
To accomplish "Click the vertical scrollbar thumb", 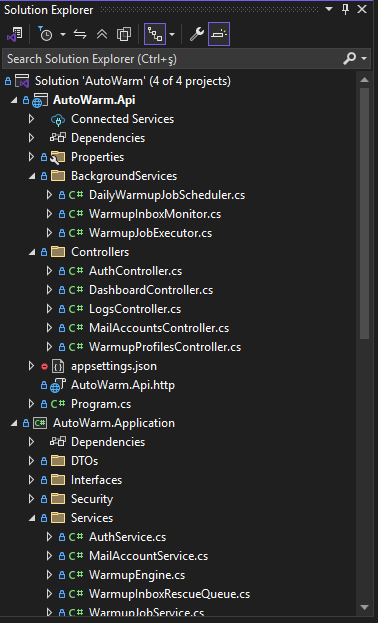I will pyautogui.click(x=364, y=213).
